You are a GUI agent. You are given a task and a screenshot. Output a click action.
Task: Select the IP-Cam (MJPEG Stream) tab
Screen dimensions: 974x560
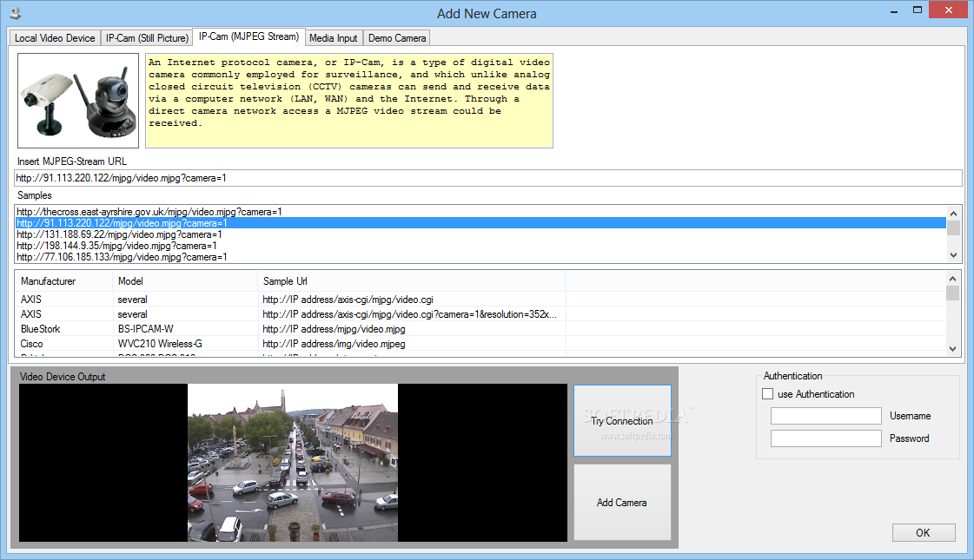pos(248,36)
